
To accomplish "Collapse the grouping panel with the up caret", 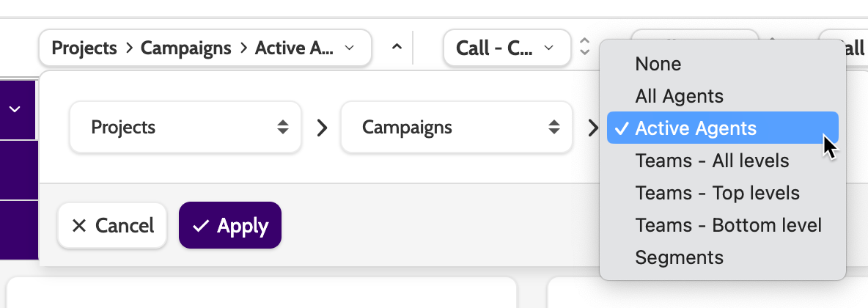I will tap(397, 48).
